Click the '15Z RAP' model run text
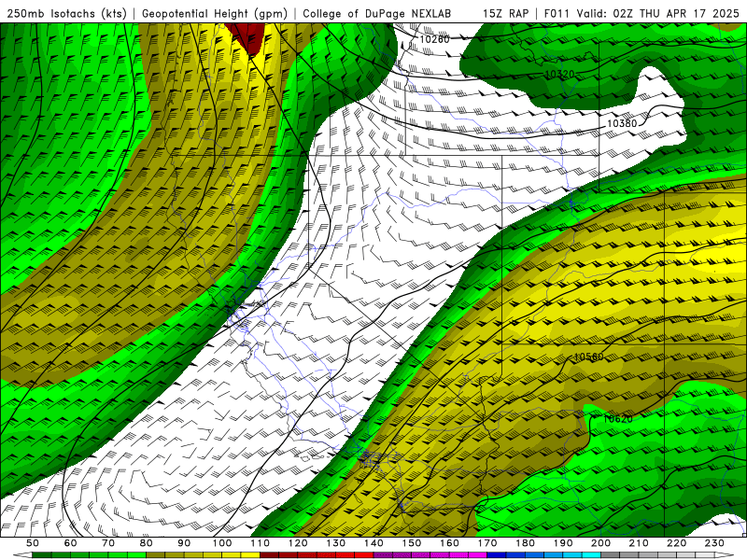 tap(505, 13)
